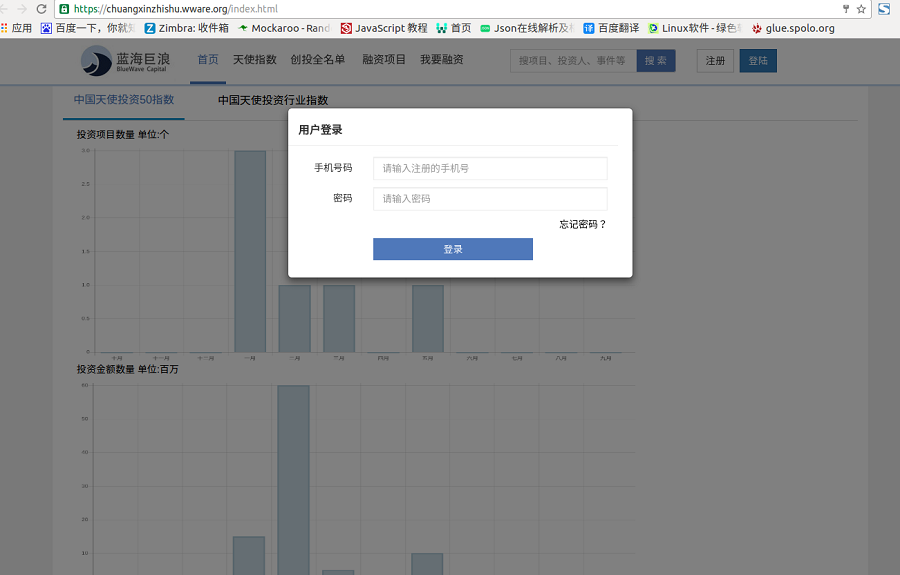900x575 pixels.
Task: Click the 蓝海巨浪 BlueWave Capital logo
Action: (x=125, y=61)
